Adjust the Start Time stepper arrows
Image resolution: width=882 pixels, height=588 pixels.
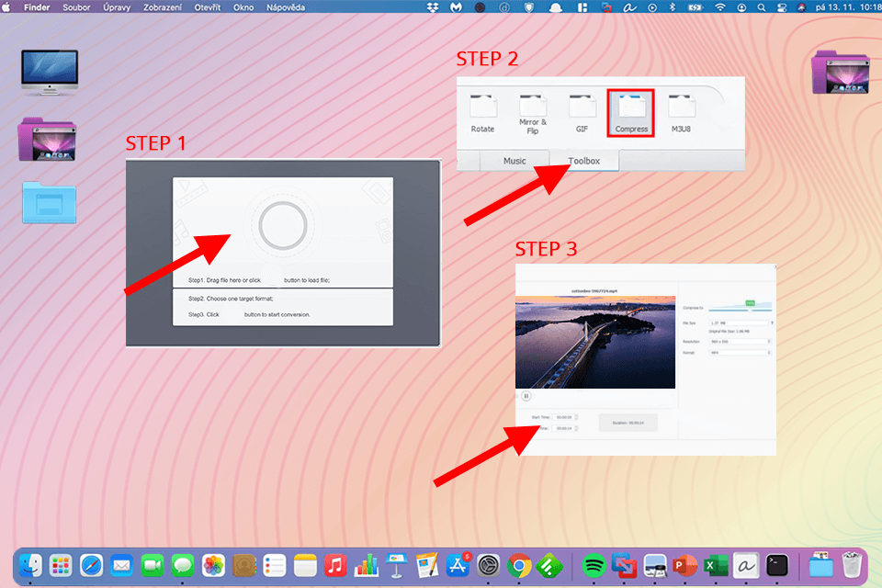point(576,417)
